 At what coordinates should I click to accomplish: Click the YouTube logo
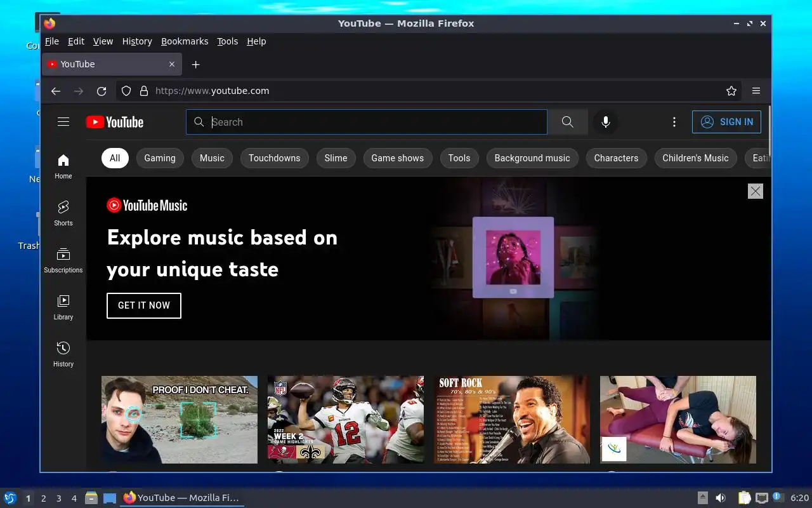click(x=115, y=122)
